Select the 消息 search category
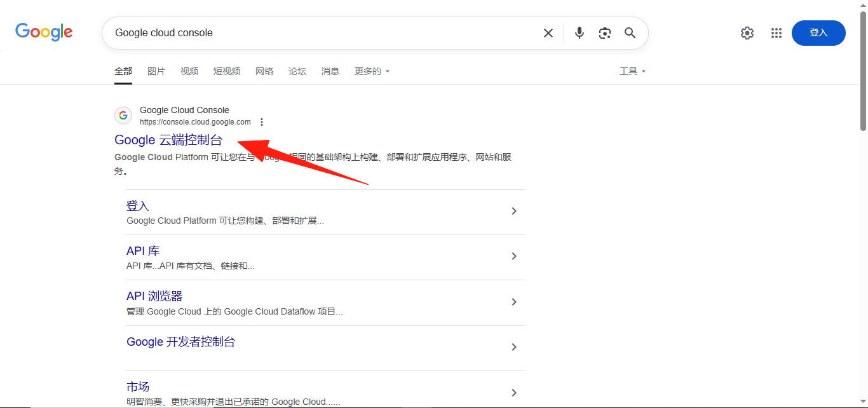 (x=330, y=71)
